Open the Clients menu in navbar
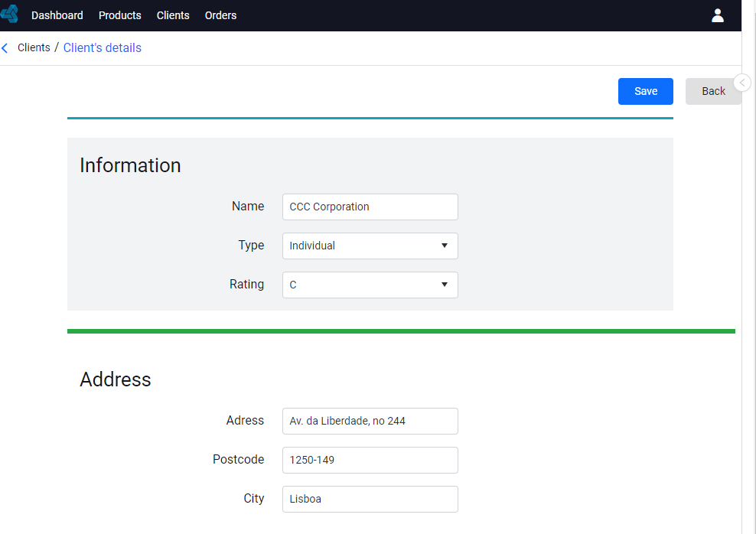This screenshot has height=534, width=756. pos(173,15)
